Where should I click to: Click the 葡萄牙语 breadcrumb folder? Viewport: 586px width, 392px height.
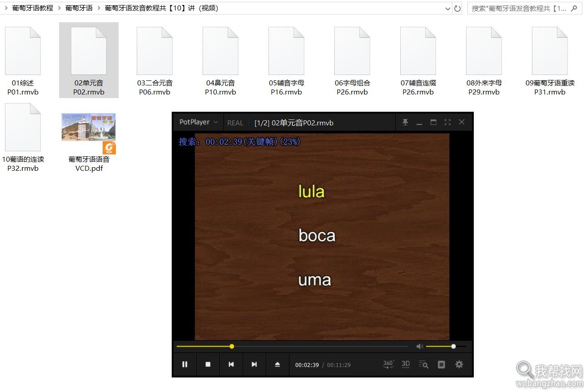(79, 8)
